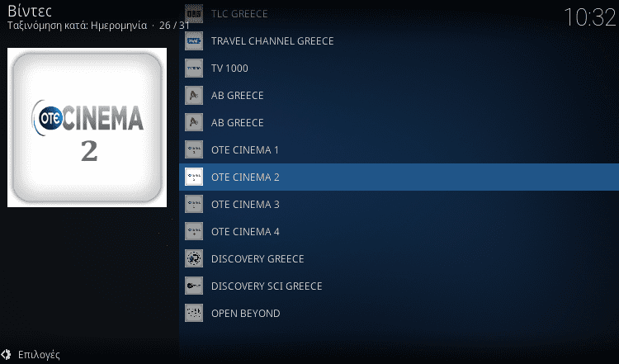This screenshot has height=364, width=619.
Task: Click the OTE CINEMA 3 icon
Action: (x=194, y=204)
